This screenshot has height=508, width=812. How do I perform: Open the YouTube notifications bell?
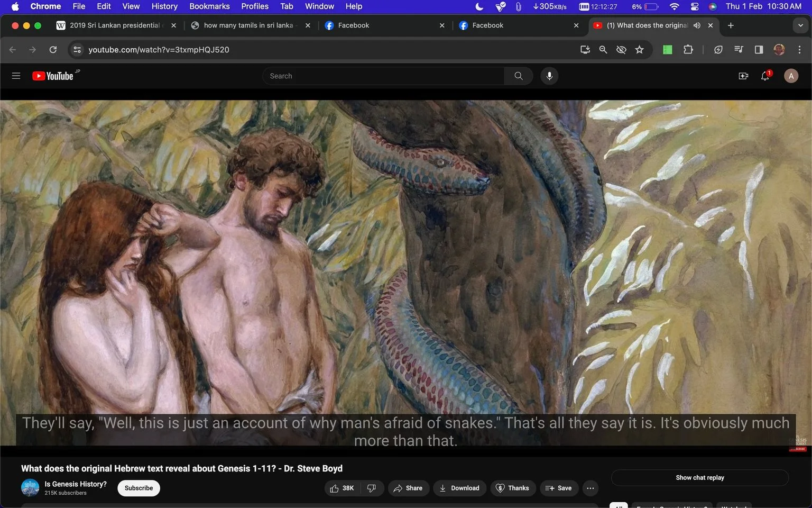click(765, 76)
